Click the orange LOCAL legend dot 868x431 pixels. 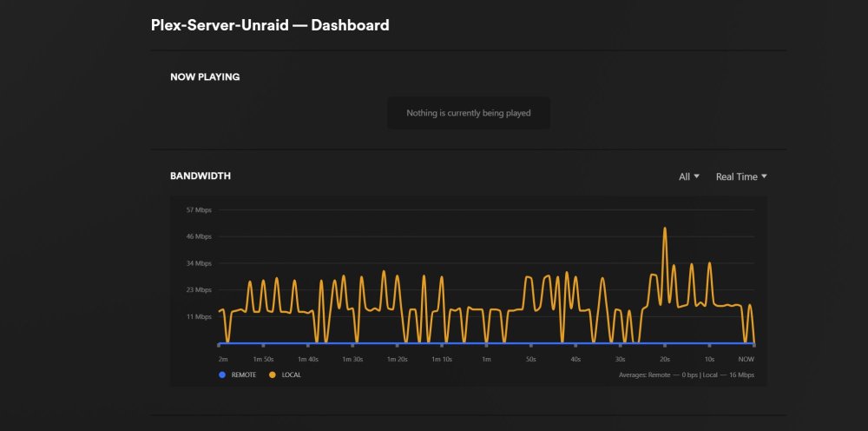272,375
